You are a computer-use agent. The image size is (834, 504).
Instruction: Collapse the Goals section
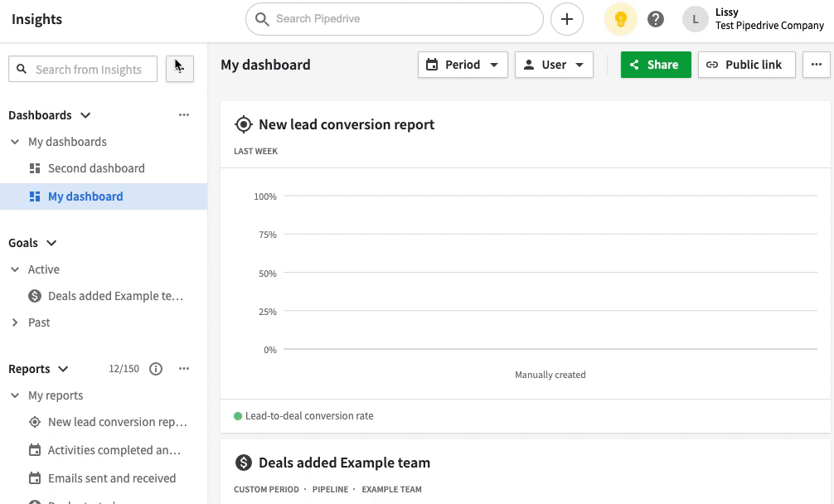(51, 242)
